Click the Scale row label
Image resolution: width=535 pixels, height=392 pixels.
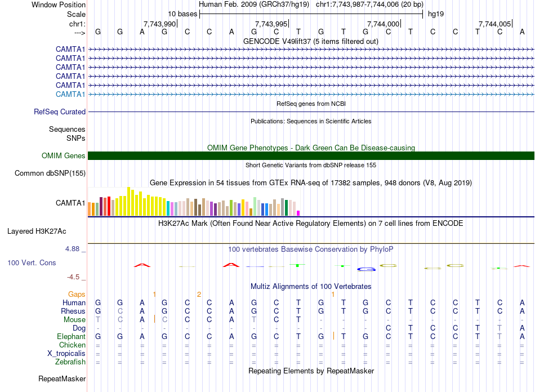click(x=76, y=14)
